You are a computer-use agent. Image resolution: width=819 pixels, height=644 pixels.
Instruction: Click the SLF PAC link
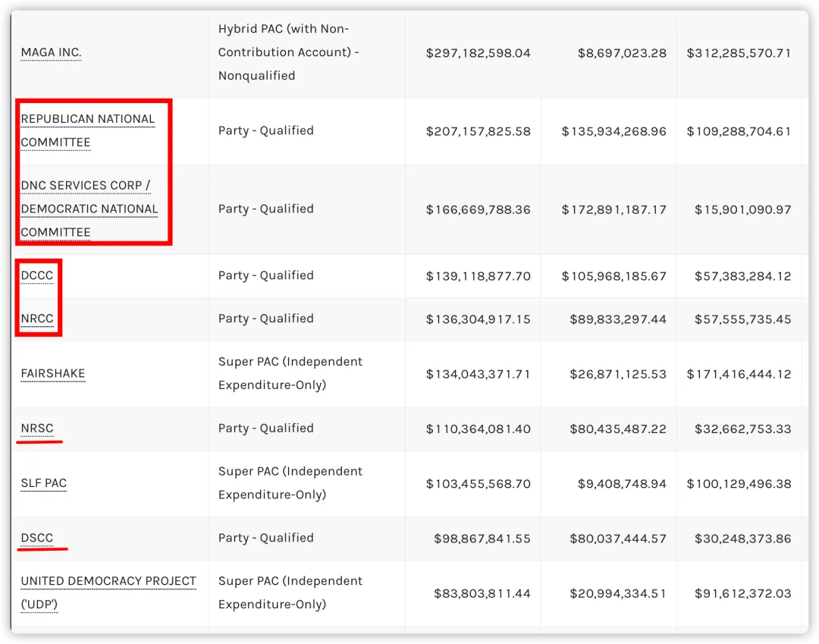point(44,483)
